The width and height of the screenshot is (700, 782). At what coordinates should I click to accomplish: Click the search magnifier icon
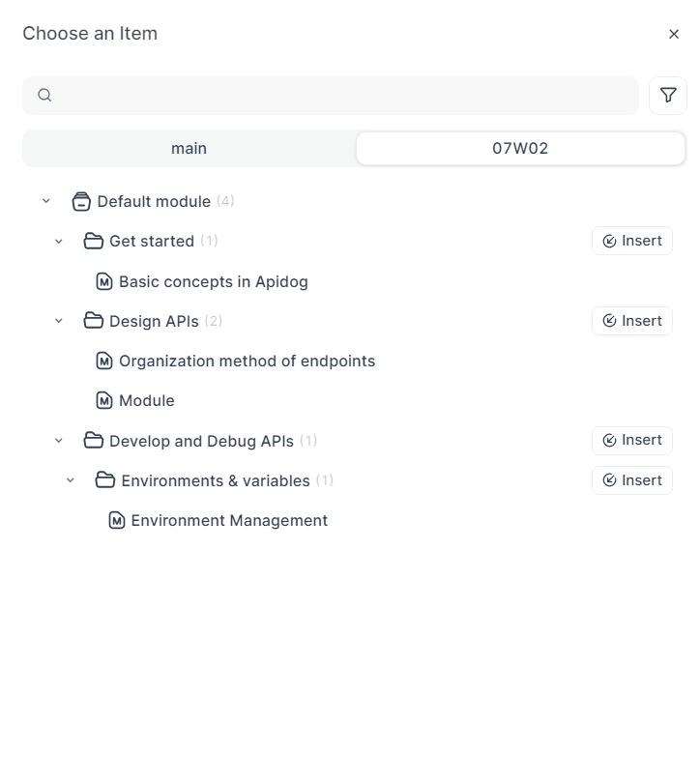pyautogui.click(x=44, y=95)
